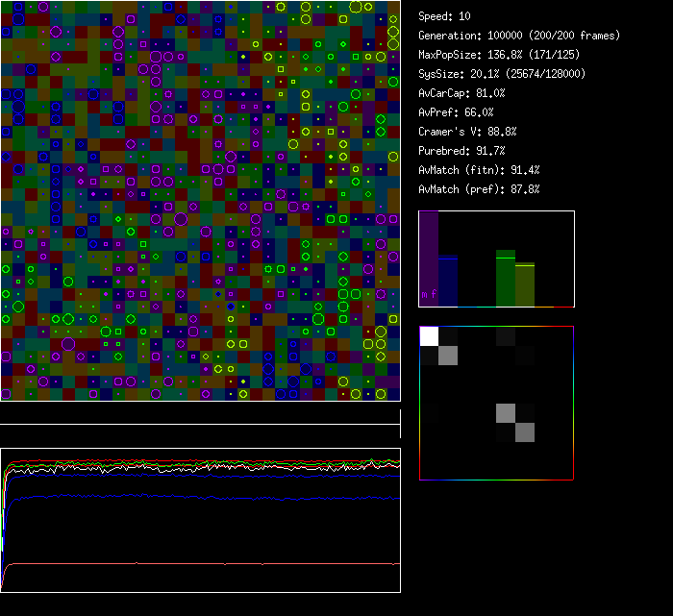673x616 pixels.
Task: Select the lower blue line in the graph
Action: (x=192, y=497)
